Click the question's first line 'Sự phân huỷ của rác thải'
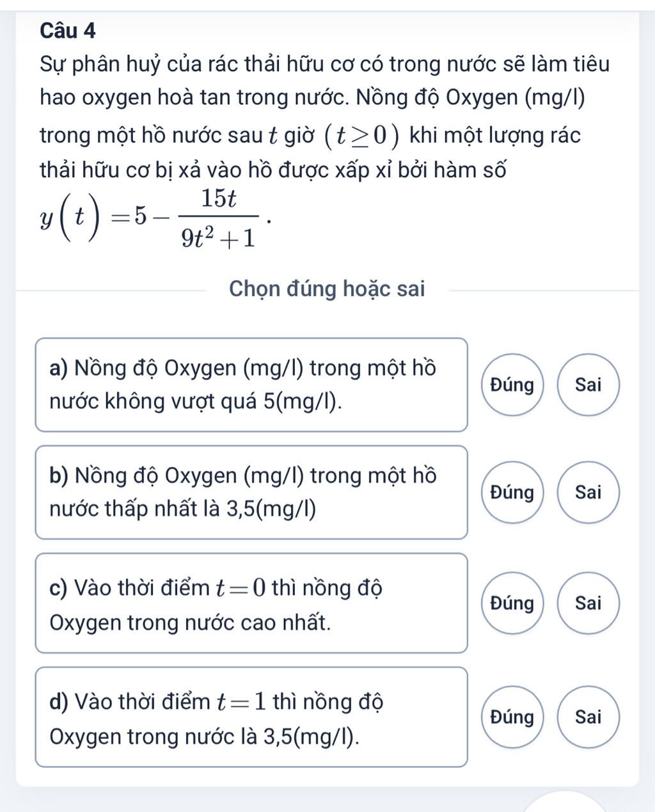 [x=324, y=65]
